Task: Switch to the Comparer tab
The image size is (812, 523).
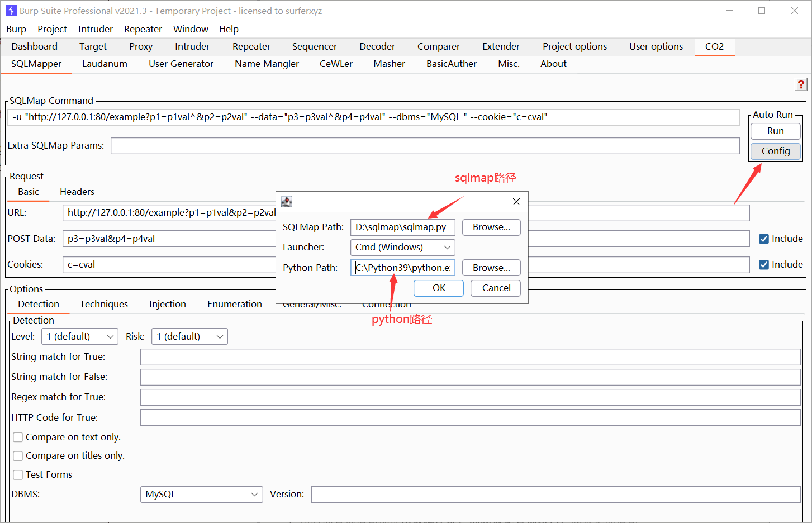Action: (439, 46)
